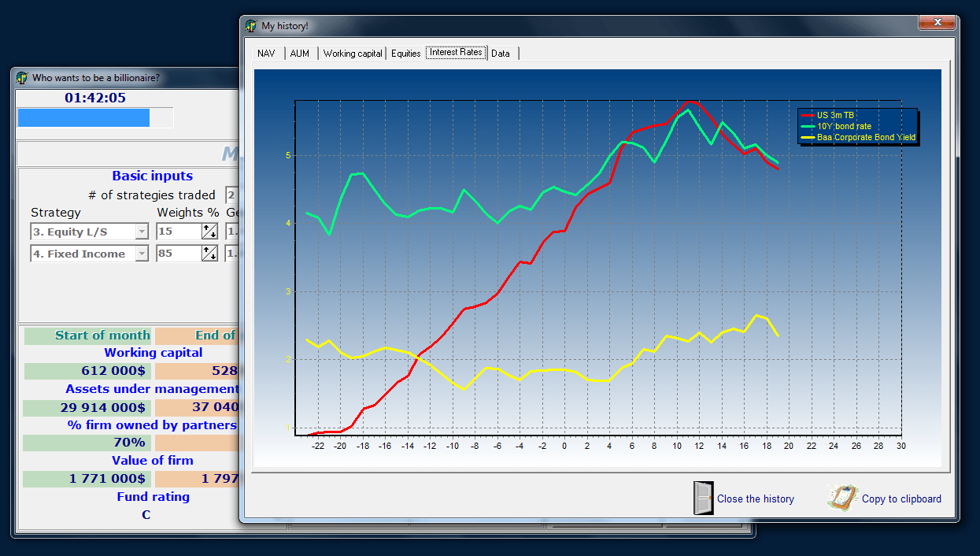Image resolution: width=980 pixels, height=556 pixels.
Task: Open the Equities tab
Action: [405, 53]
